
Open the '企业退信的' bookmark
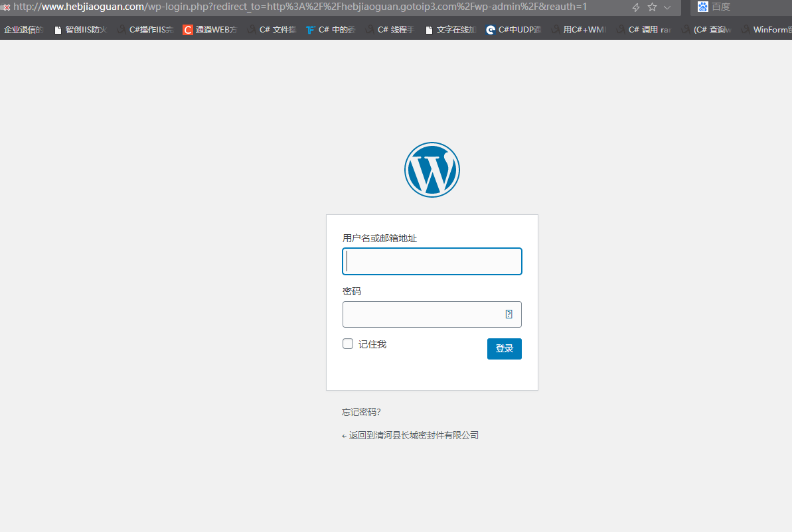[23, 30]
